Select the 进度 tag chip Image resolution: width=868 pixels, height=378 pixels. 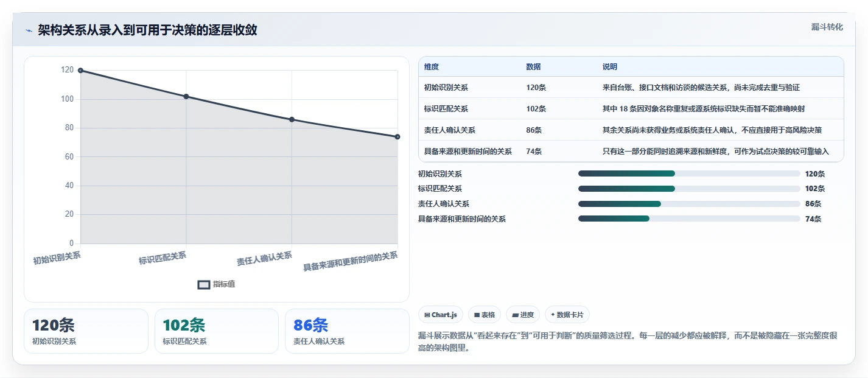coord(523,315)
